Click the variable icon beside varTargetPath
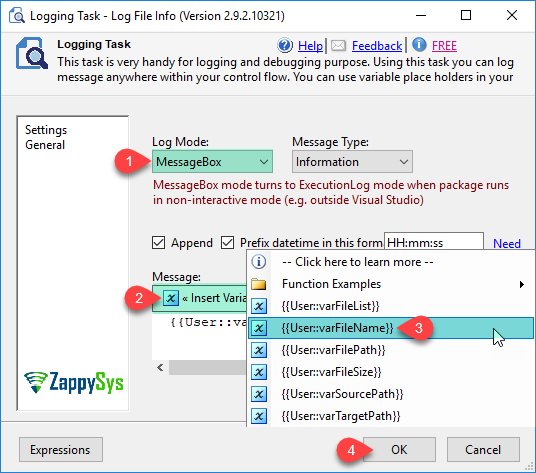The width and height of the screenshot is (536, 473). [259, 416]
